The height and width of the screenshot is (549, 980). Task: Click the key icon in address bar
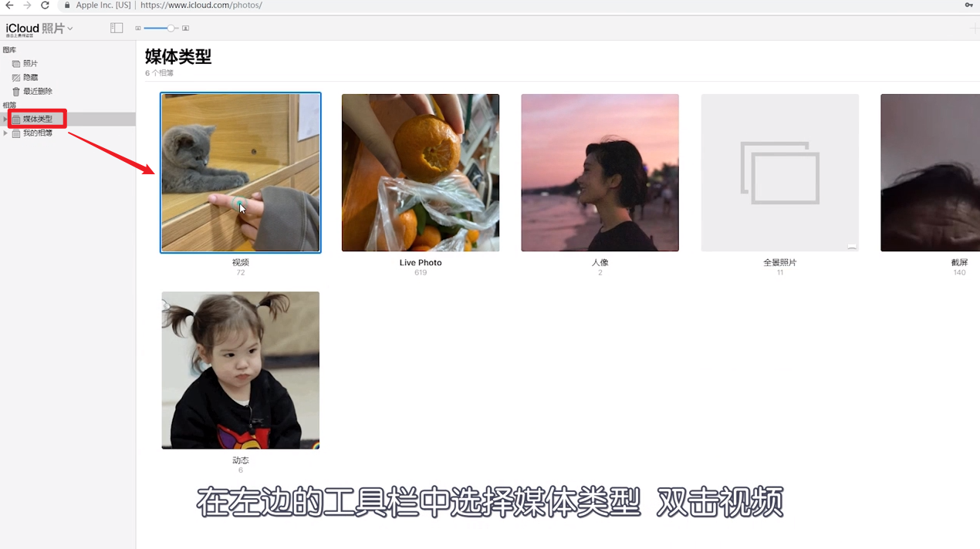click(x=968, y=5)
